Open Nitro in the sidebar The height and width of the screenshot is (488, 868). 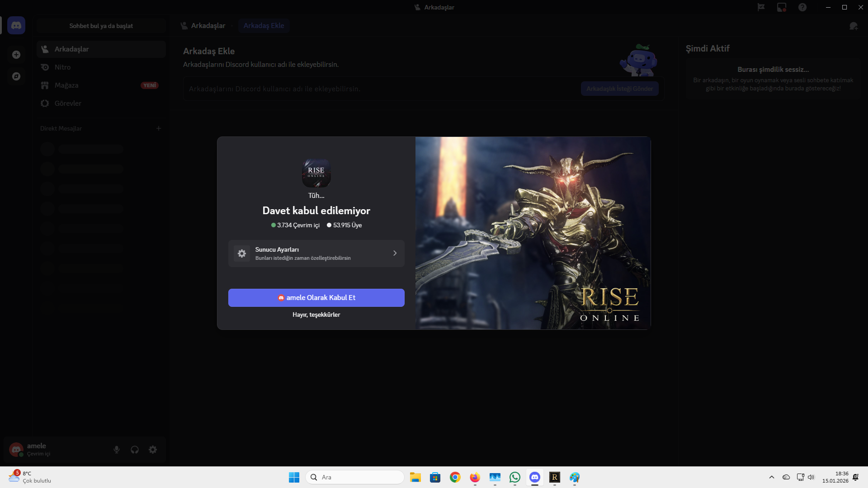coord(101,67)
